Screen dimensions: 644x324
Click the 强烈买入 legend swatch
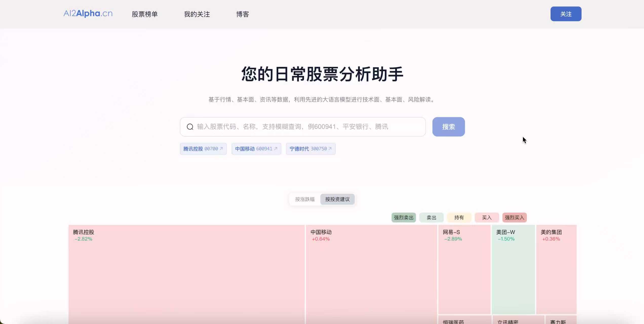click(514, 217)
